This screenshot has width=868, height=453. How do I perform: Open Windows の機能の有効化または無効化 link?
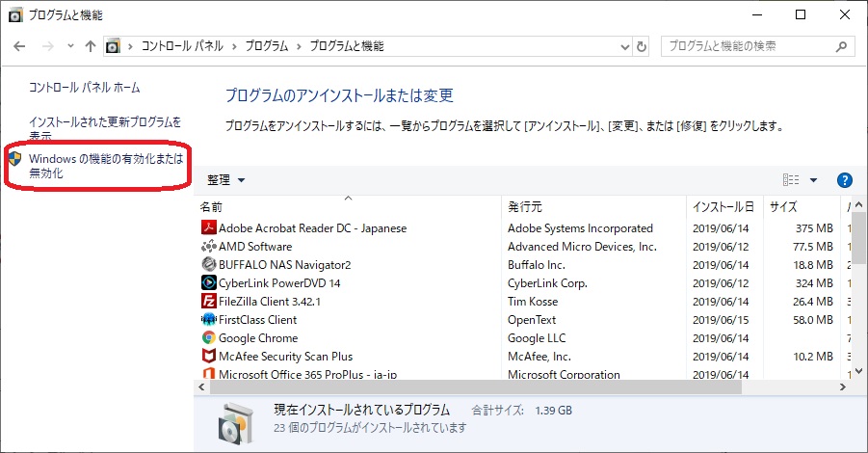point(106,166)
